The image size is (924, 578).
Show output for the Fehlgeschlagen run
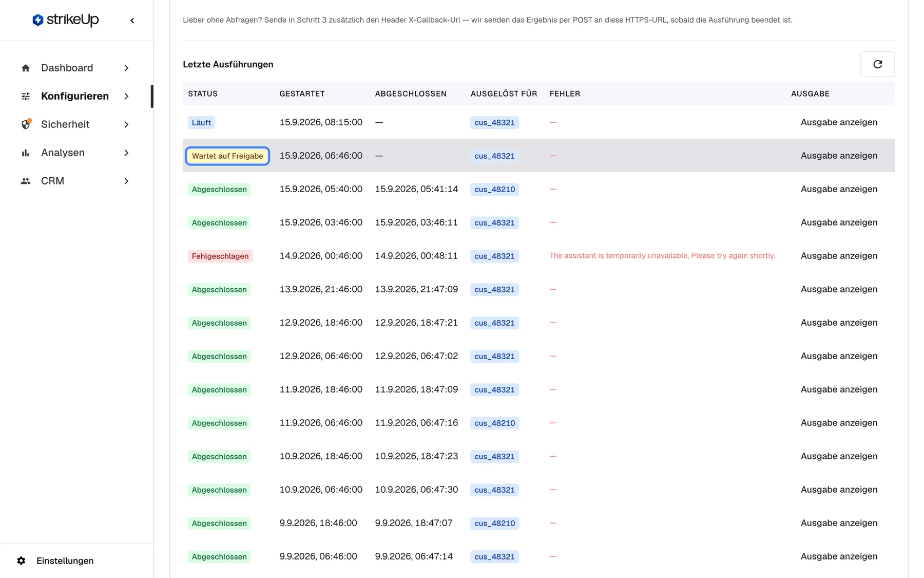(839, 256)
